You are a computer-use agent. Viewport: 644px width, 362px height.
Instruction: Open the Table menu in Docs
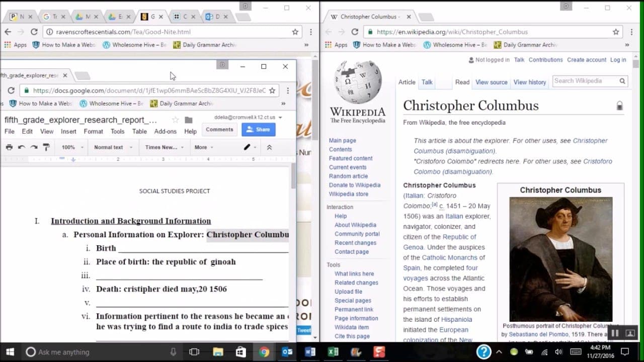click(139, 132)
